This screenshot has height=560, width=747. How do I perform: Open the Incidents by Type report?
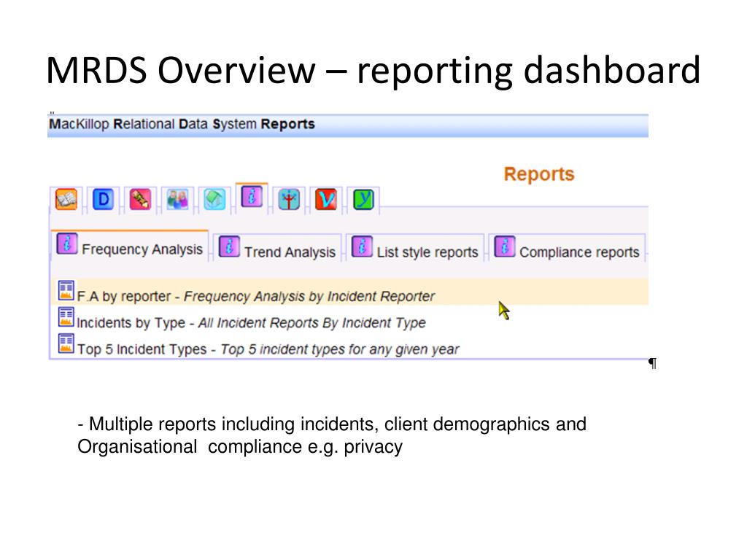[x=251, y=323]
